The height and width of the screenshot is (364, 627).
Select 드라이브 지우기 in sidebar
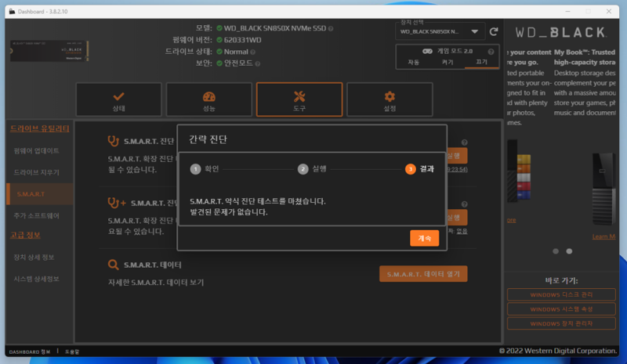pos(36,172)
